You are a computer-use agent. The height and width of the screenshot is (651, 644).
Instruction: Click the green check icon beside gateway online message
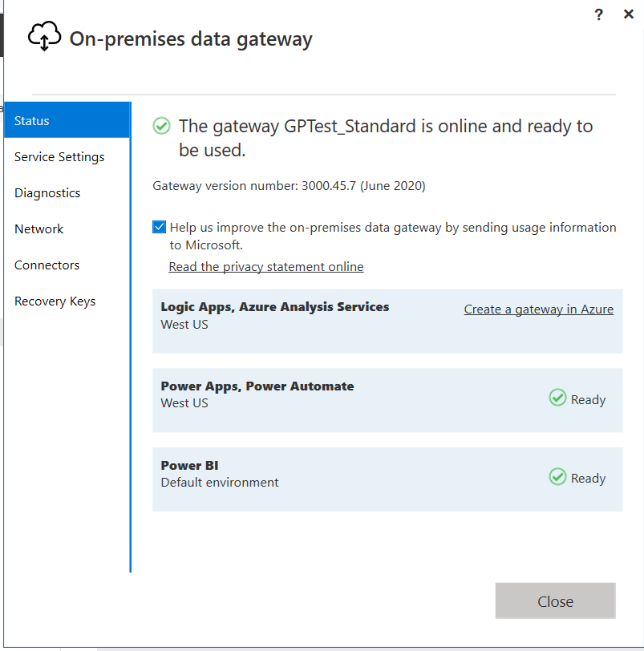tap(161, 126)
